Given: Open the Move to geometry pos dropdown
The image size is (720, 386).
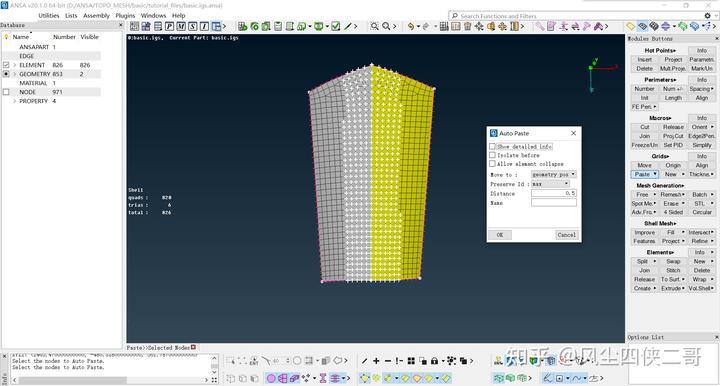Looking at the screenshot, I should [x=553, y=174].
